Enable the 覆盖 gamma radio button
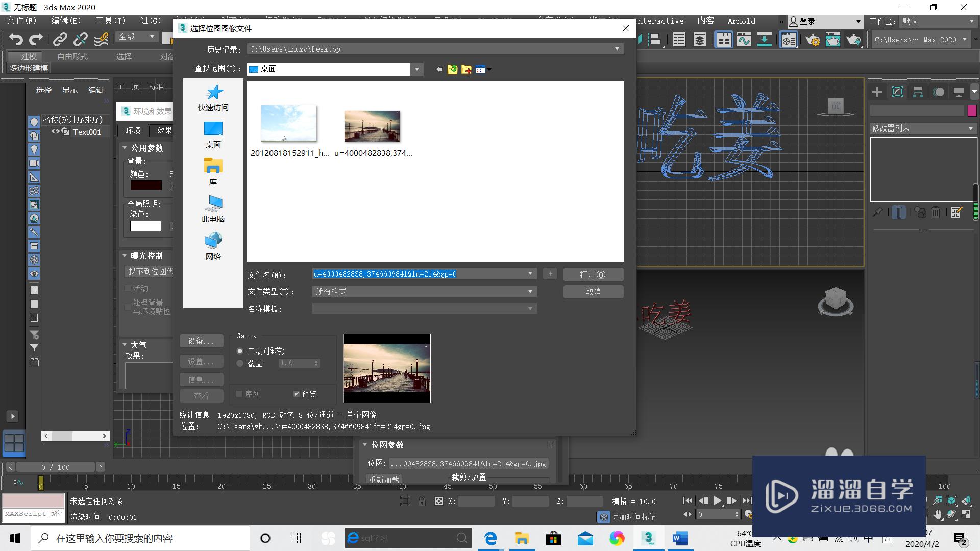This screenshot has height=551, width=980. (240, 363)
